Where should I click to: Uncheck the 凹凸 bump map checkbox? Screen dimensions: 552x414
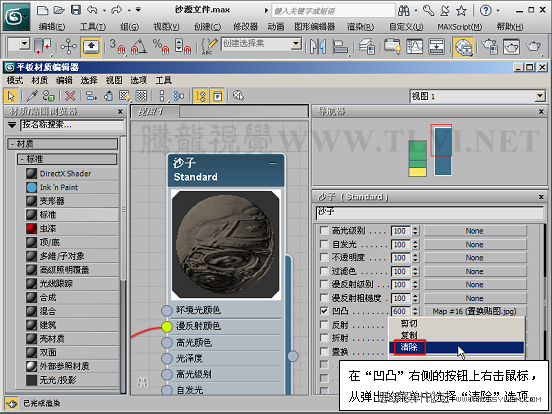tap(324, 311)
